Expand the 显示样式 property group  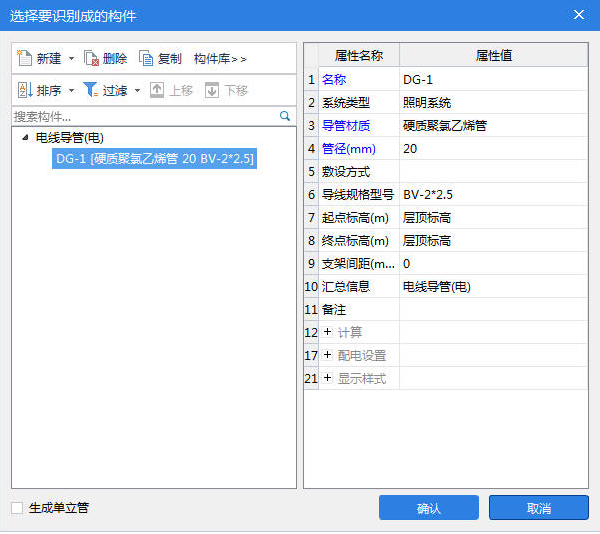coord(327,378)
